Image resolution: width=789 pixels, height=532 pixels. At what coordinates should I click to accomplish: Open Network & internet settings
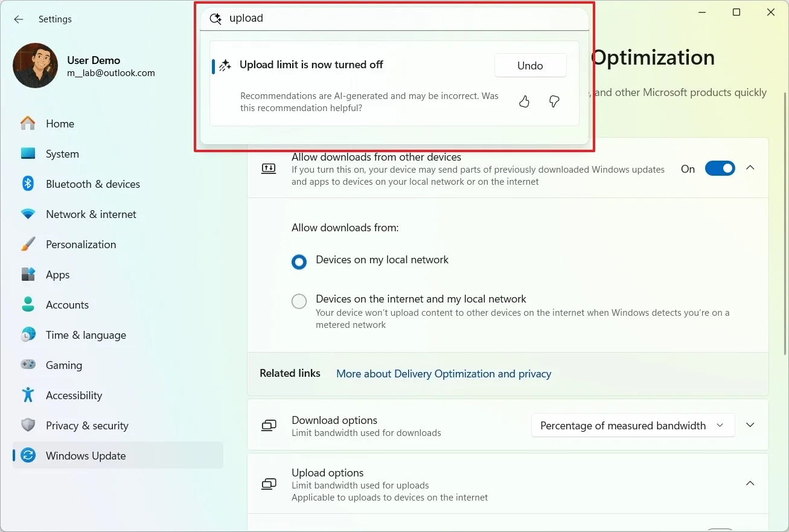pos(91,214)
